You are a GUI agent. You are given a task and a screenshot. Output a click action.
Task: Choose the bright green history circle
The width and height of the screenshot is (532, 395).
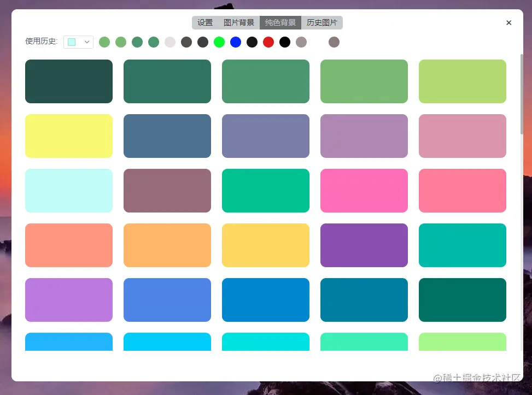tap(219, 42)
